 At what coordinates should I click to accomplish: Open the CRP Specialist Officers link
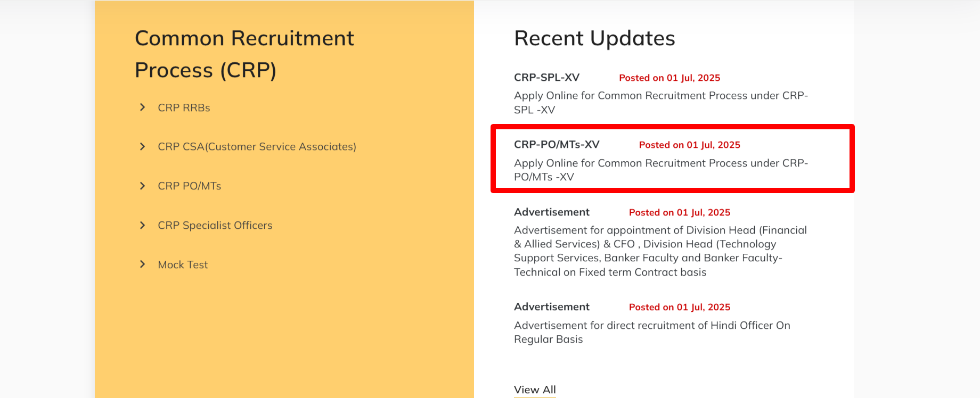click(215, 226)
